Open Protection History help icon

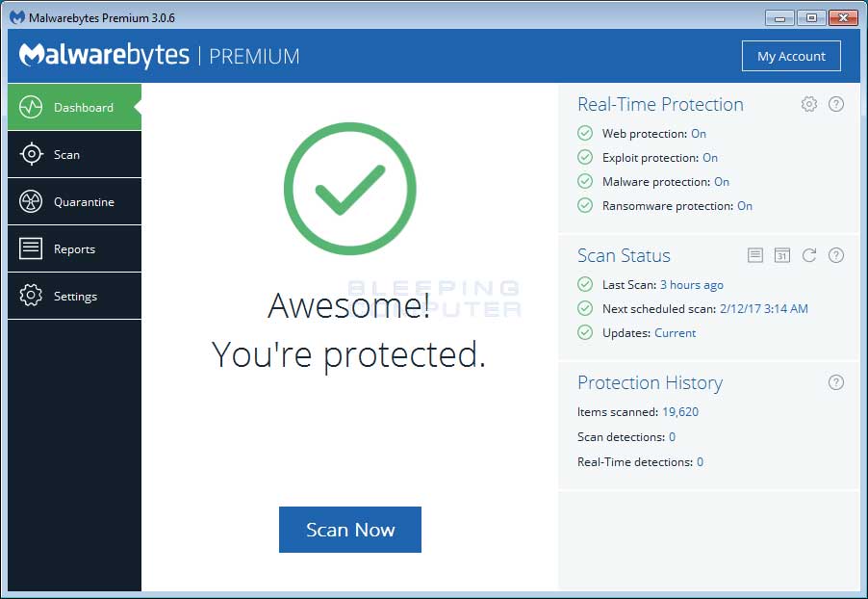pos(836,382)
